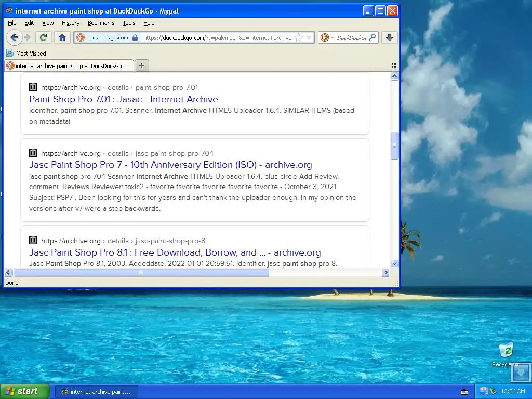This screenshot has height=399, width=532.
Task: Open the History menu
Action: coord(71,23)
